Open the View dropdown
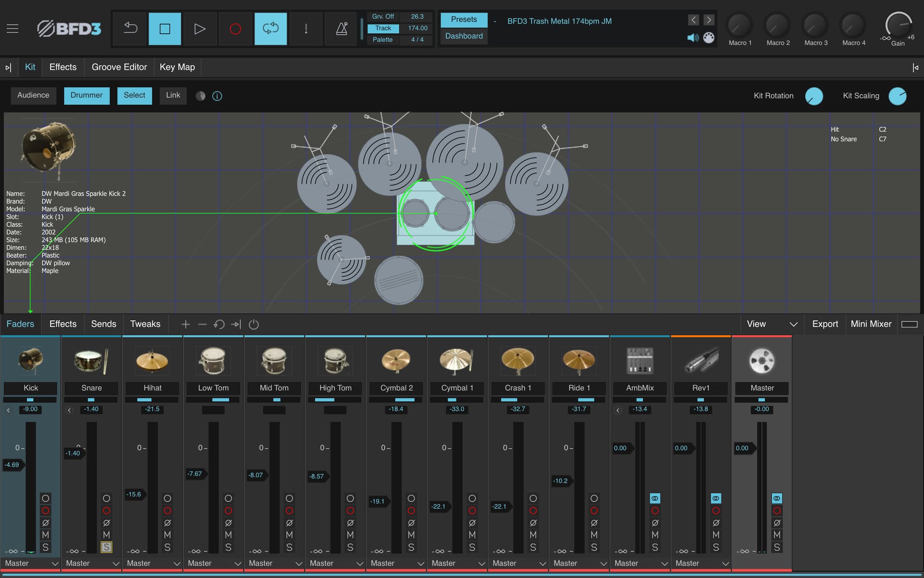 (x=772, y=324)
